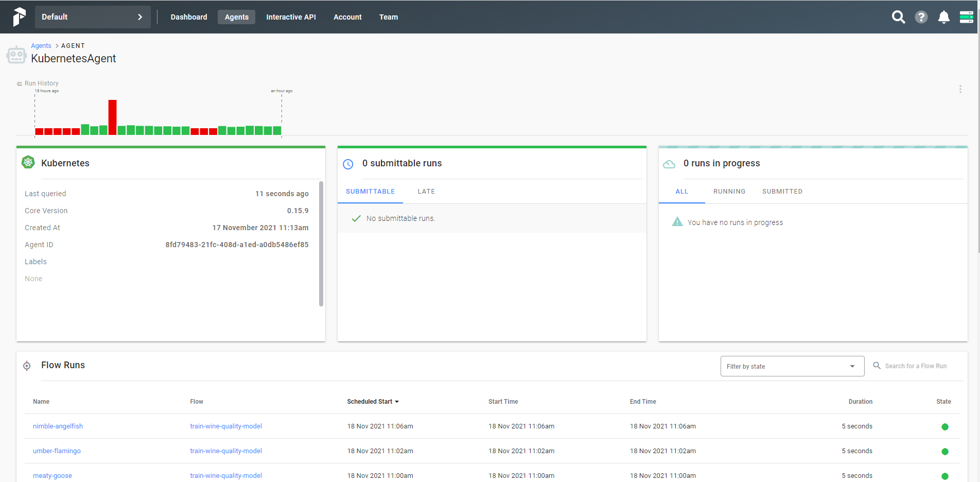Image resolution: width=980 pixels, height=482 pixels.
Task: Click the clock icon next to submittable runs
Action: [x=348, y=164]
